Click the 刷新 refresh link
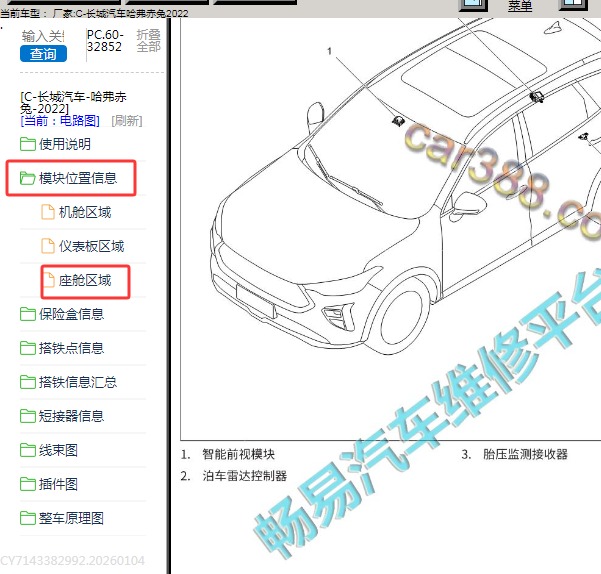The height and width of the screenshot is (574, 601). pos(127,121)
